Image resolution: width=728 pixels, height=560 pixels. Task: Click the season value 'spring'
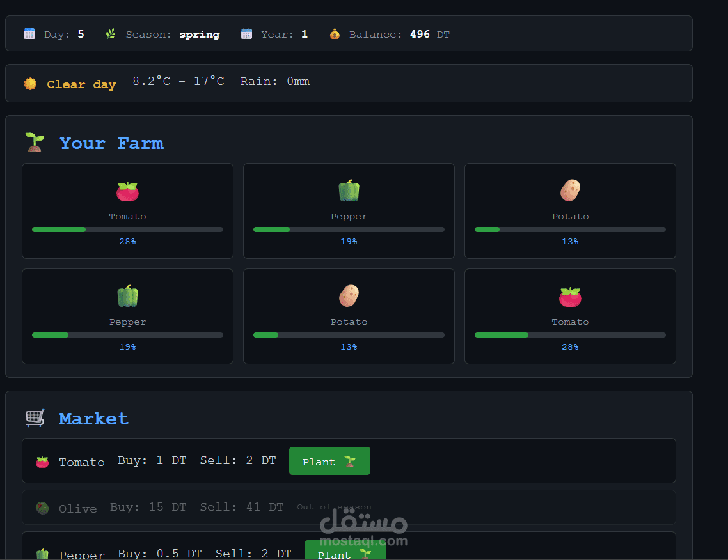coord(200,35)
